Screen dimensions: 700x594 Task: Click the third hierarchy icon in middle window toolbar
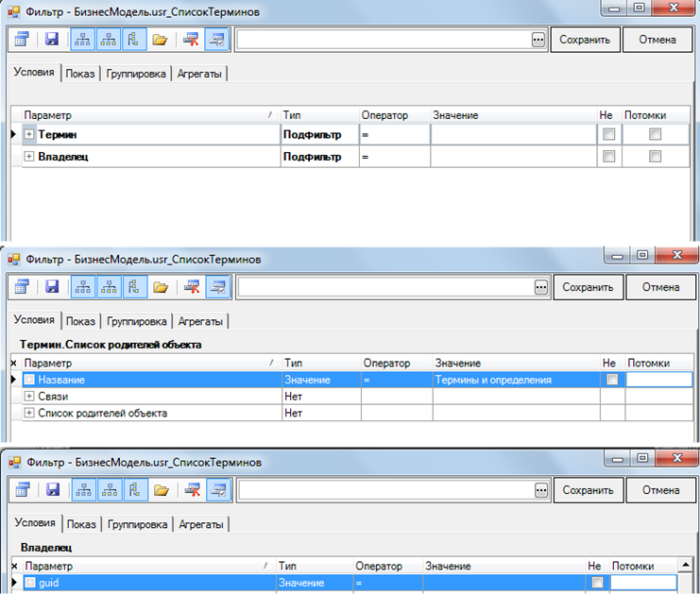(136, 288)
